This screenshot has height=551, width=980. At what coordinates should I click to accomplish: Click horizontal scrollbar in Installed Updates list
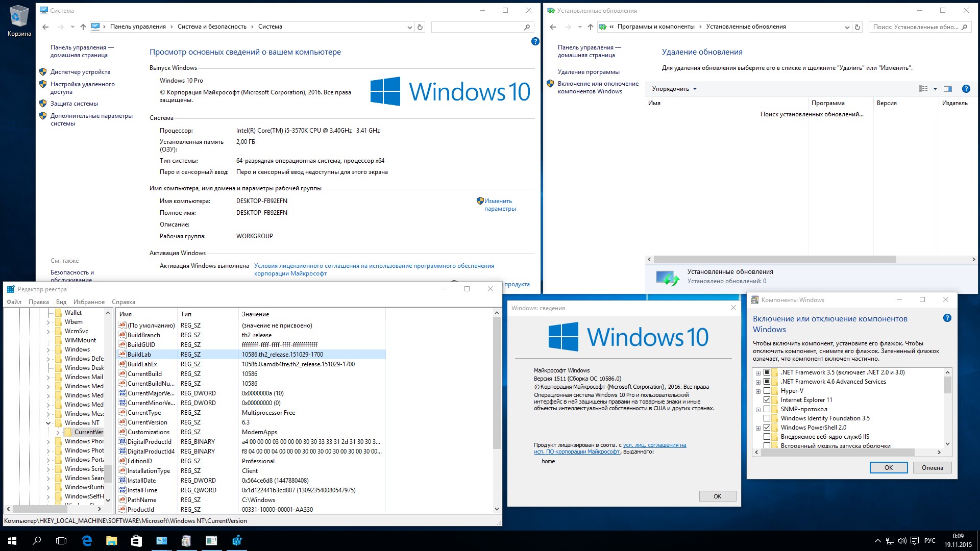point(775,259)
